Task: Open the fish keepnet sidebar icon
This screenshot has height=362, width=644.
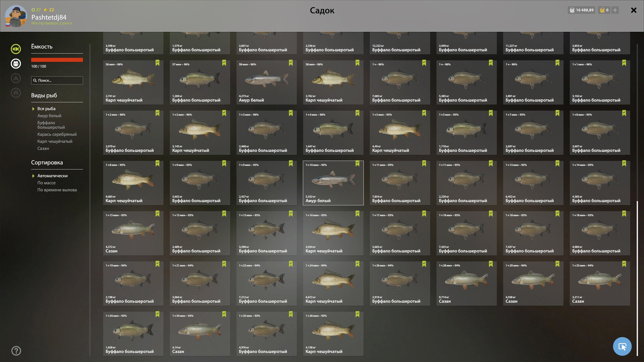Action: tap(16, 49)
